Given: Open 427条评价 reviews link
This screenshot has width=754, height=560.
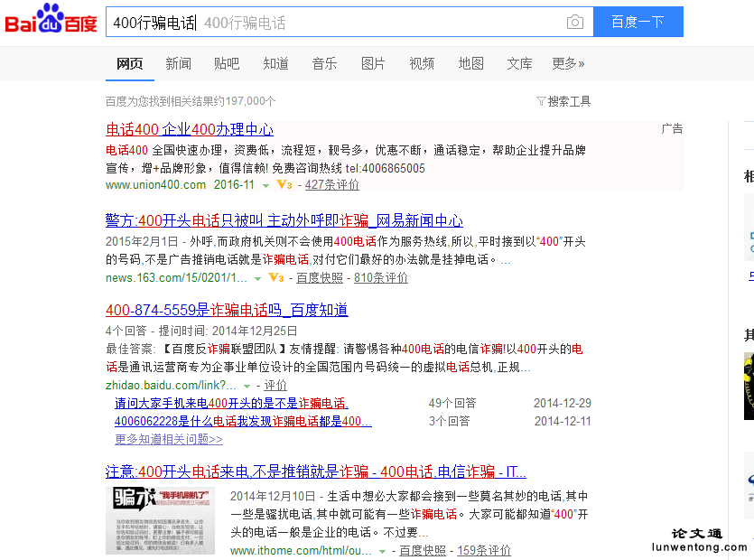Looking at the screenshot, I should click(x=332, y=185).
